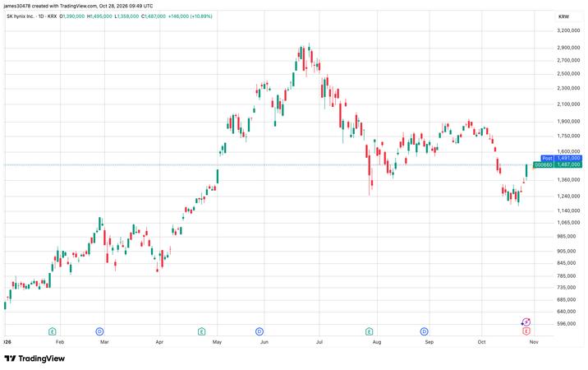This screenshot has width=588, height=370.
Task: Click the SK hynix Inc. symbol title
Action: pyautogui.click(x=21, y=16)
